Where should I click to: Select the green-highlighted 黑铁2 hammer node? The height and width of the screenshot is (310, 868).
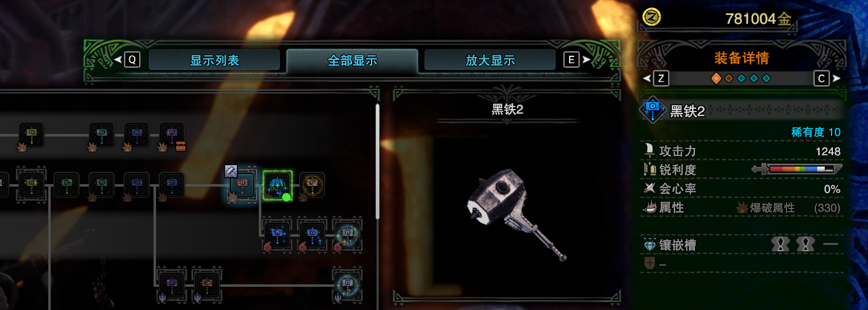(x=277, y=185)
